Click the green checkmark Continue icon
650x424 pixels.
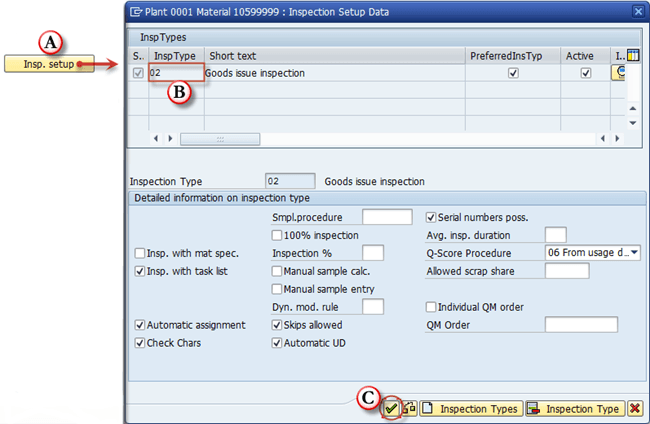(392, 409)
